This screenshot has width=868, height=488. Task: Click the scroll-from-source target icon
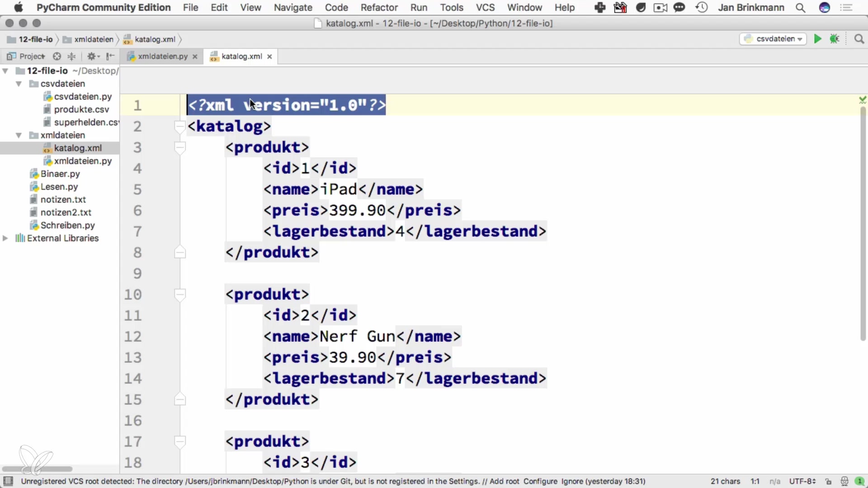57,56
